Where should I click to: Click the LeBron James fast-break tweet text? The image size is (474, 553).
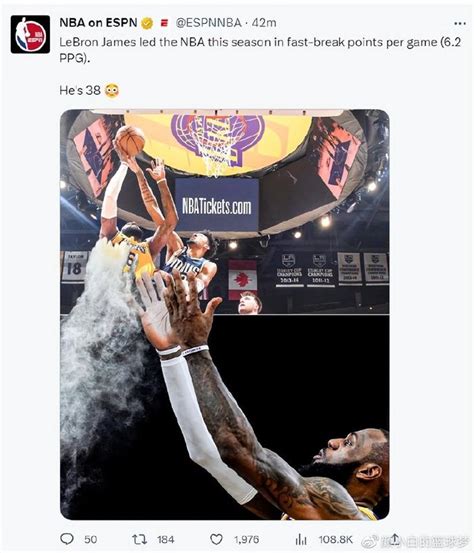tap(260, 50)
